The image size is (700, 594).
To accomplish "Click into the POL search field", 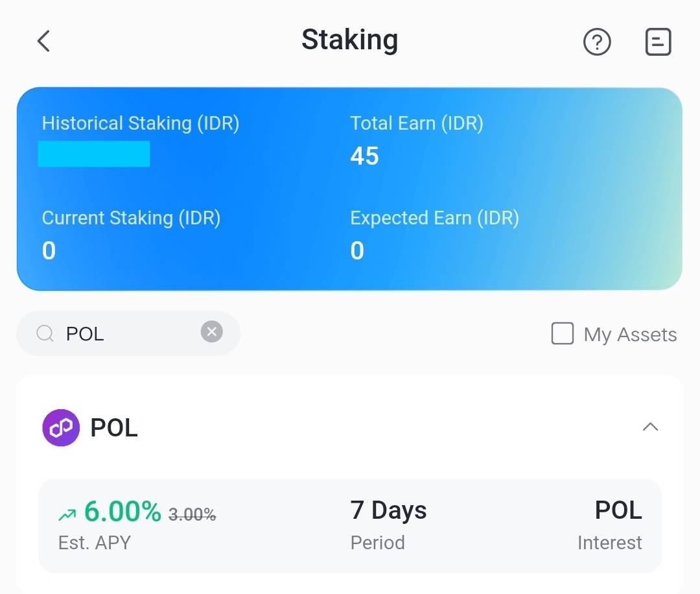I will (130, 334).
